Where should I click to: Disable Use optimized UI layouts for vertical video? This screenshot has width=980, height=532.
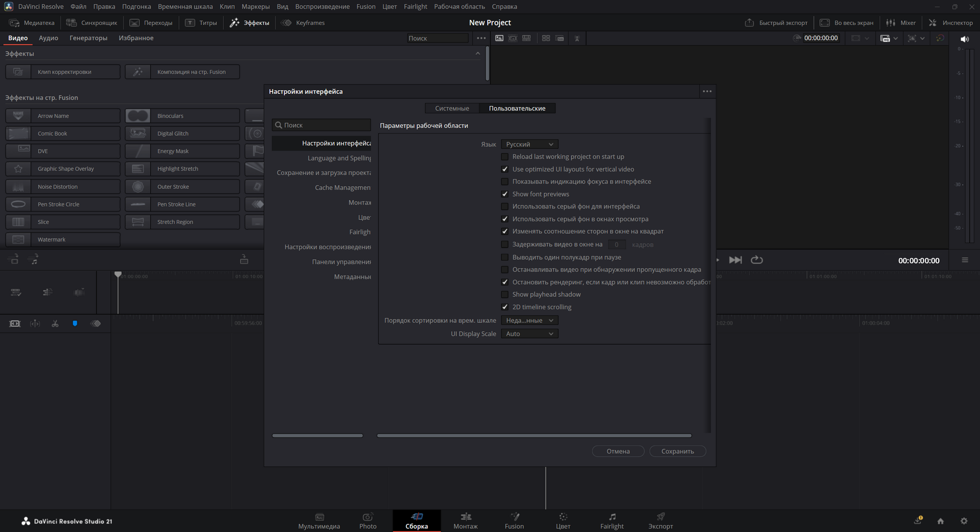click(505, 169)
